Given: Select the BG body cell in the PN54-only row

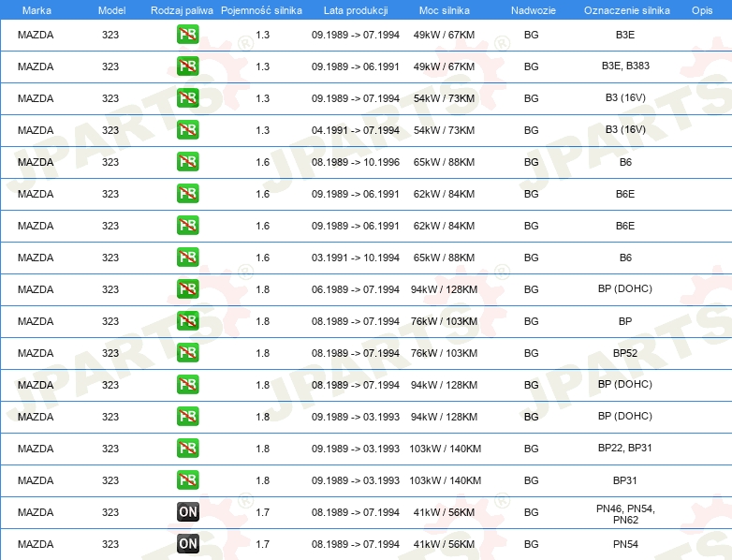Looking at the screenshot, I should click(532, 544).
